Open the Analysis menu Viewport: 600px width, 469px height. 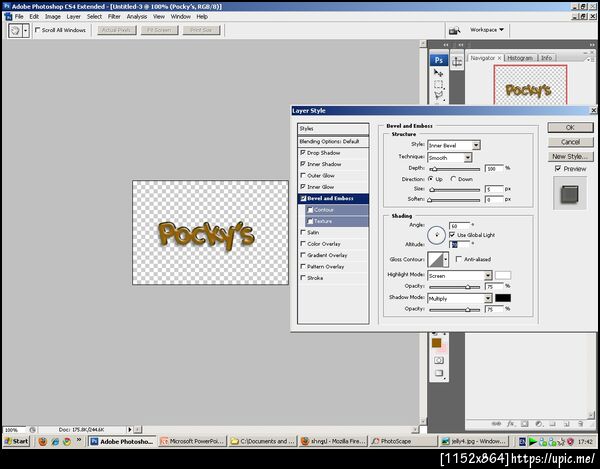[x=137, y=16]
